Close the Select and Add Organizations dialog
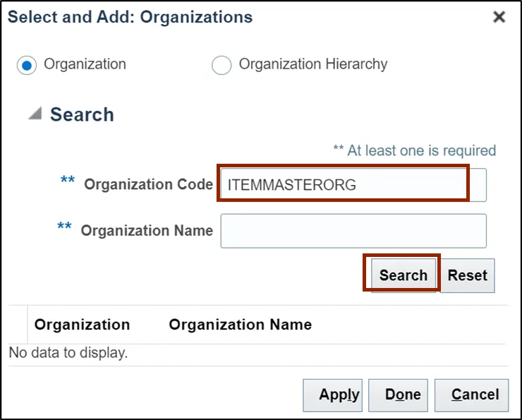 click(499, 17)
